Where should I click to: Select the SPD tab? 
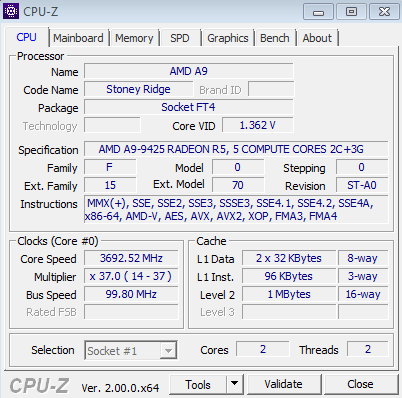[180, 38]
